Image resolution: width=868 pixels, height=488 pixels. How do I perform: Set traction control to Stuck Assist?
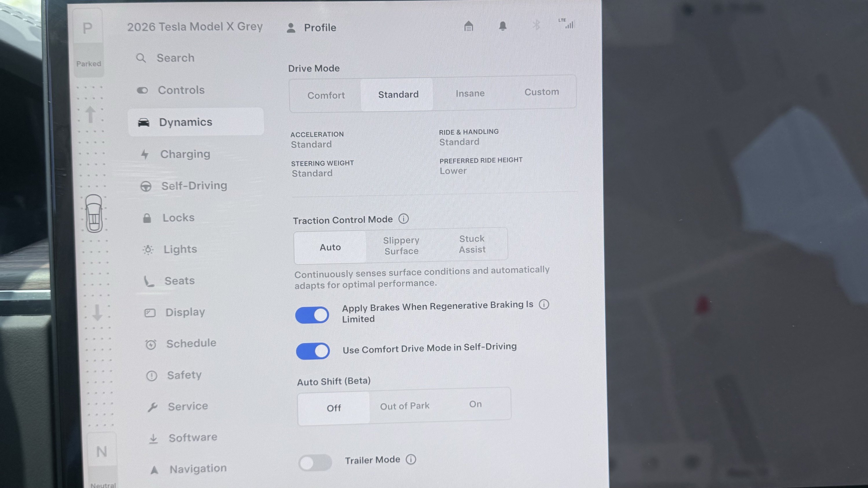(x=472, y=244)
